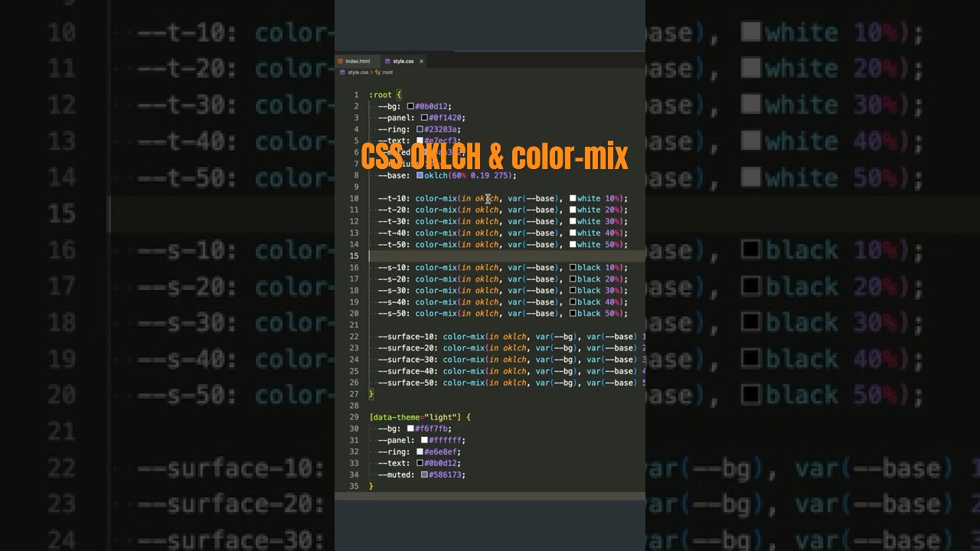980x551 pixels.
Task: Open color swatch for #0f1420 panel
Action: [x=424, y=118]
